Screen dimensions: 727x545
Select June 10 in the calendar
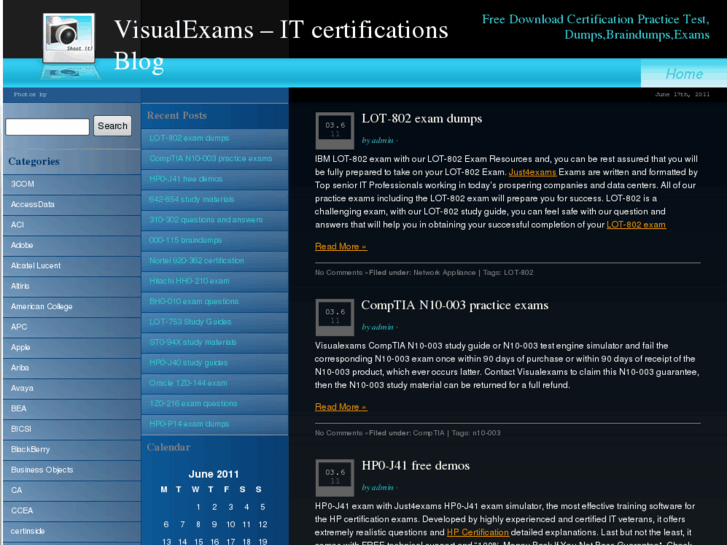tap(230, 525)
